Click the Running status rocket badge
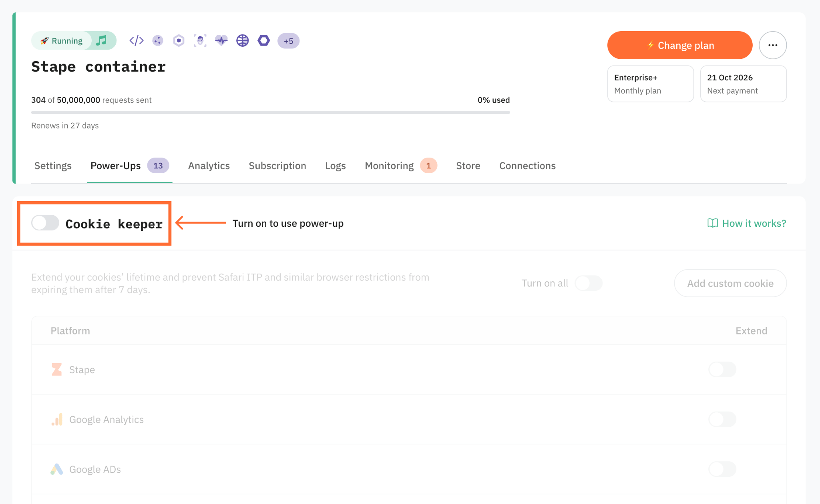 tap(62, 41)
